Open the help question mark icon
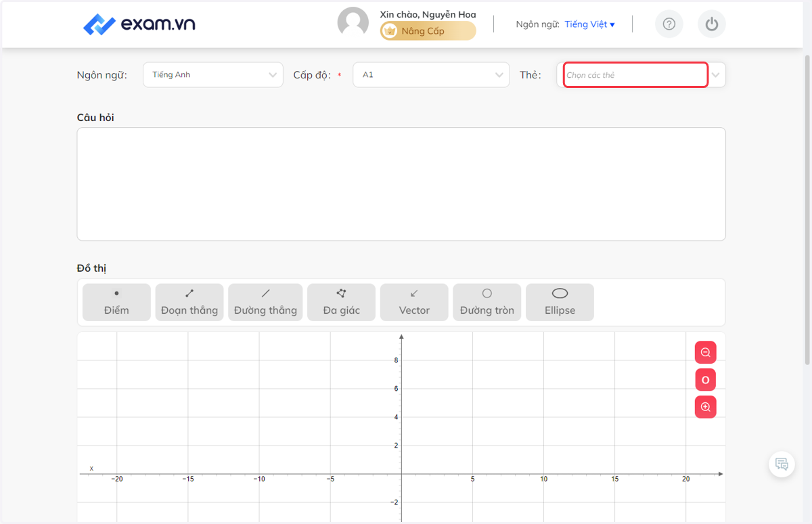The image size is (812, 524). (x=669, y=24)
